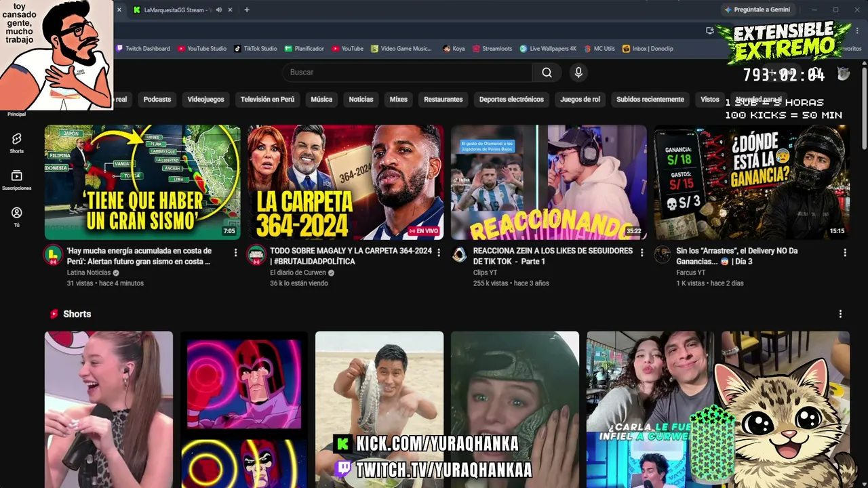Viewport: 868px width, 488px height.
Task: Open the Streamloots bookmark
Action: (492, 49)
